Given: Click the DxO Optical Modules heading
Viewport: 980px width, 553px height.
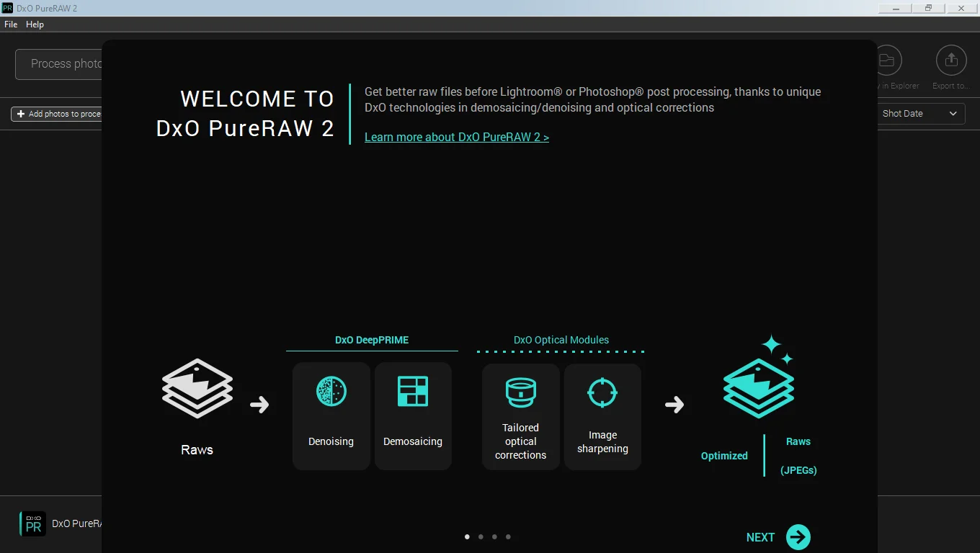Looking at the screenshot, I should point(561,340).
